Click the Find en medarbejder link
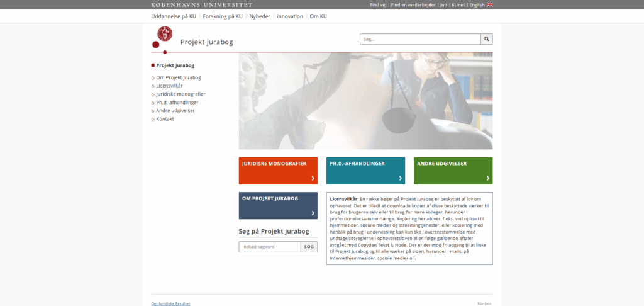Screen dimensions: 644x306 pos(413,4)
